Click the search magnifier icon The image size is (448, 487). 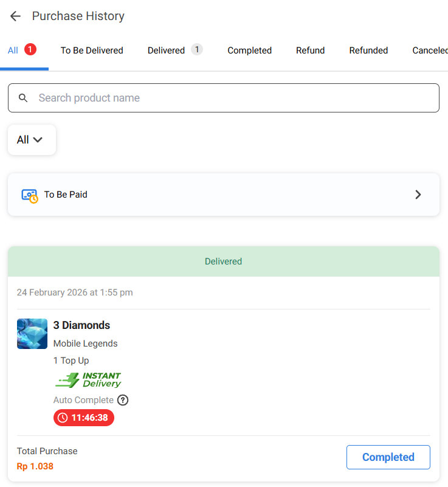[23, 98]
